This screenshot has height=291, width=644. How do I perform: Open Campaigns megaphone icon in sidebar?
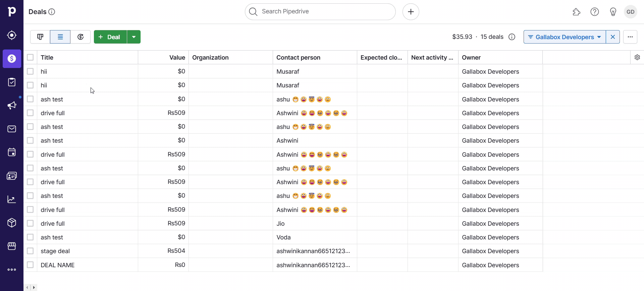coord(12,105)
